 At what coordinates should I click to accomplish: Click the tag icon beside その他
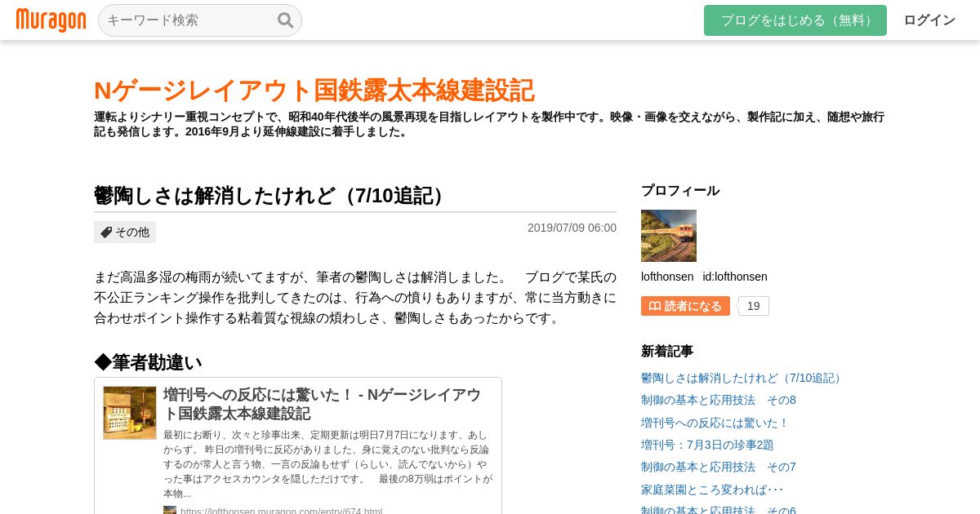(106, 232)
